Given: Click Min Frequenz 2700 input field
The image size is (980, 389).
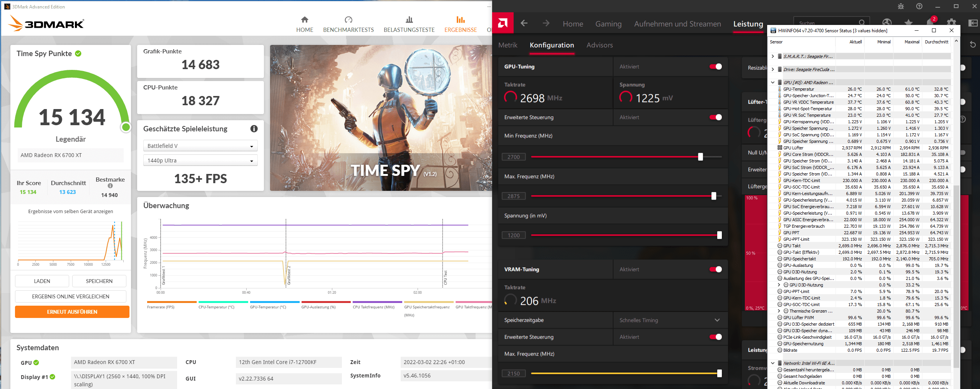Looking at the screenshot, I should coord(514,157).
